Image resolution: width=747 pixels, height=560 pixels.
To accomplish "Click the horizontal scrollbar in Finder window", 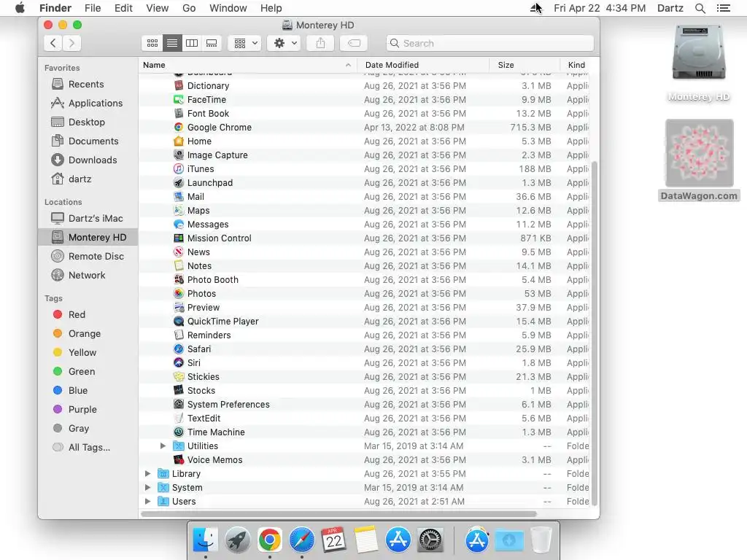I will click(338, 514).
